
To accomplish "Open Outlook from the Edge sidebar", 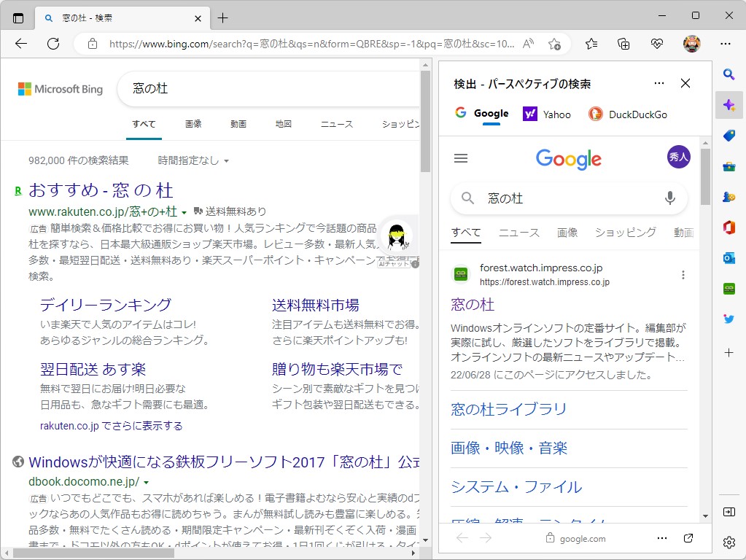I will [x=729, y=257].
